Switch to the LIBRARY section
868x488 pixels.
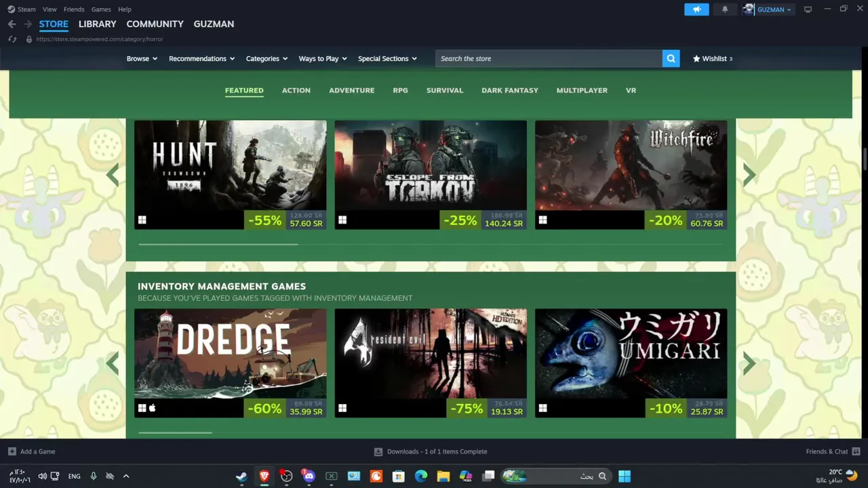click(97, 24)
